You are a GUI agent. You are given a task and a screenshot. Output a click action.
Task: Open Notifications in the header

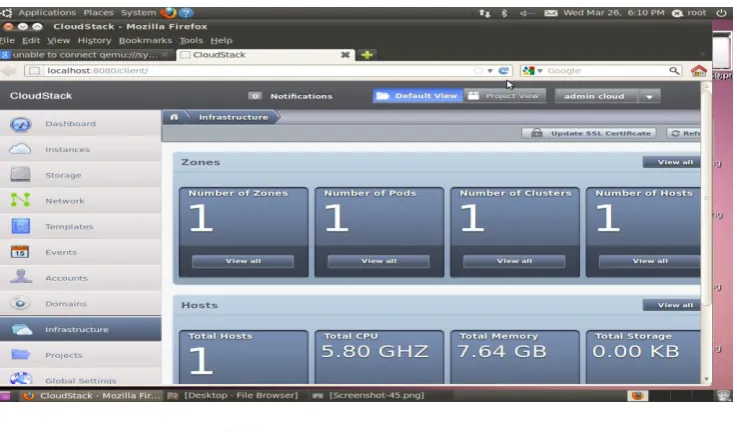(x=290, y=96)
